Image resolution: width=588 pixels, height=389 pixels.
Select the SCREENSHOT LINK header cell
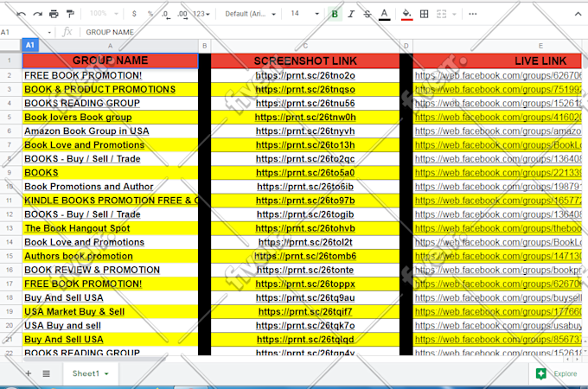[x=305, y=61]
